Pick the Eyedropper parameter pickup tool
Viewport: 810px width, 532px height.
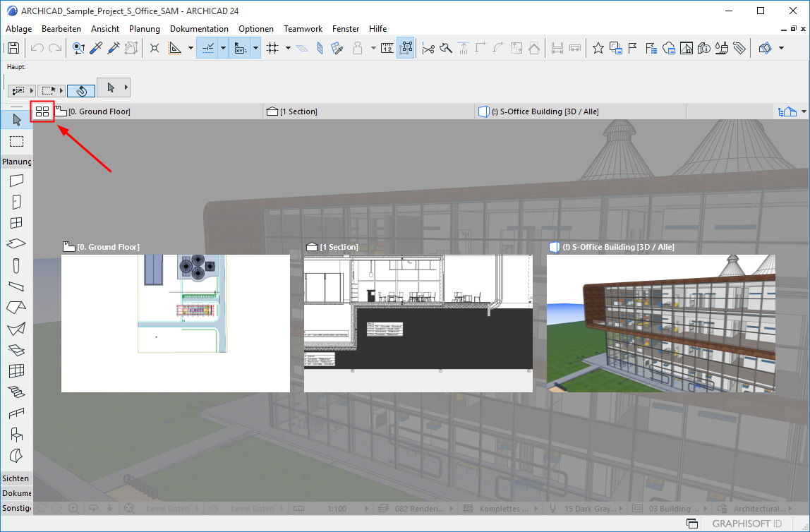95,48
